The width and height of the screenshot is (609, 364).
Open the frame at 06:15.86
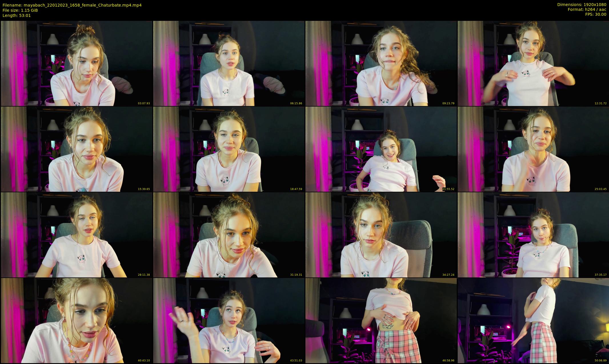pyautogui.click(x=229, y=63)
